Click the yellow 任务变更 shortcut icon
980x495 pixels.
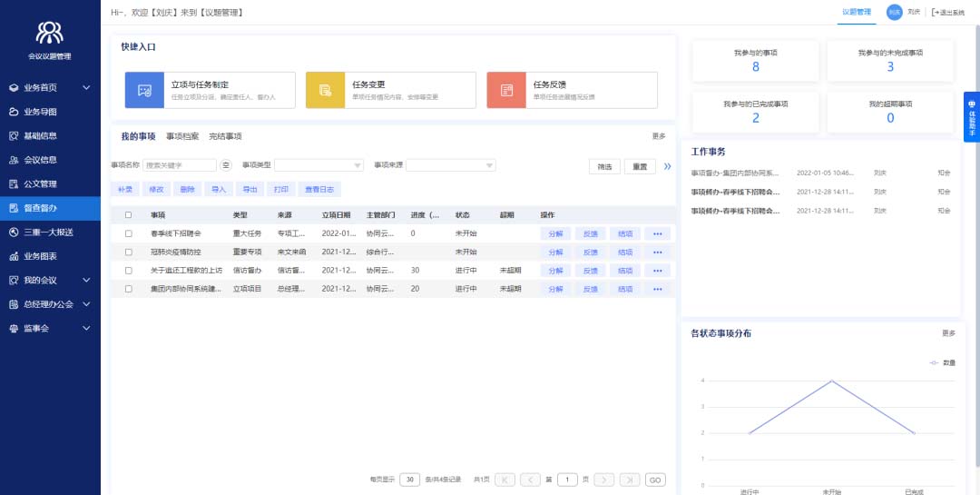point(325,90)
